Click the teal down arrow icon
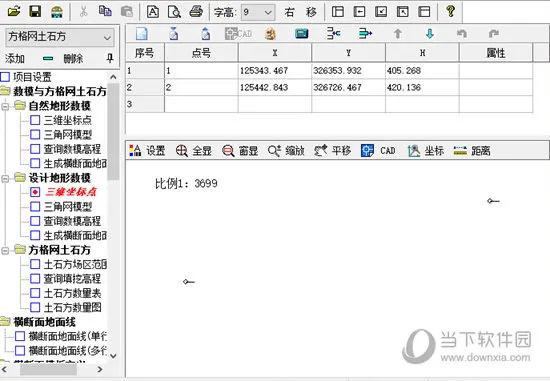This screenshot has height=381, width=550. [x=430, y=34]
